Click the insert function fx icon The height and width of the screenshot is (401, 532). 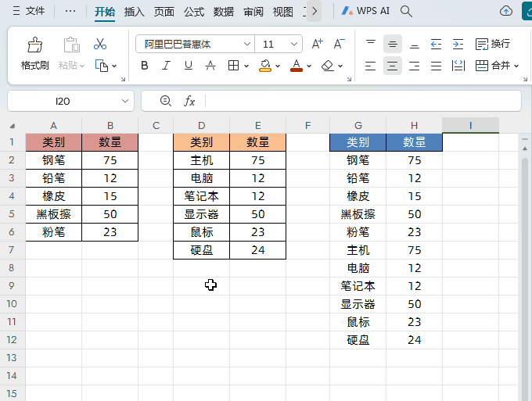coord(189,101)
